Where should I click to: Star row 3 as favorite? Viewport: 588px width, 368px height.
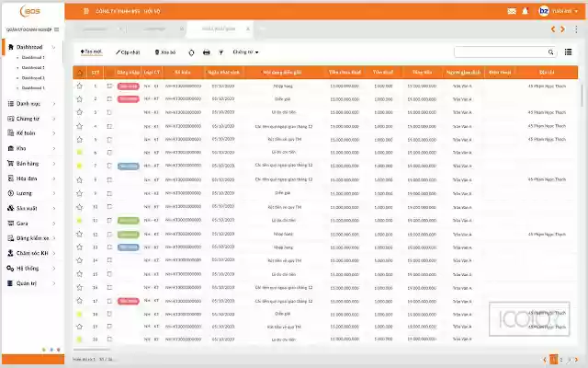pos(80,112)
